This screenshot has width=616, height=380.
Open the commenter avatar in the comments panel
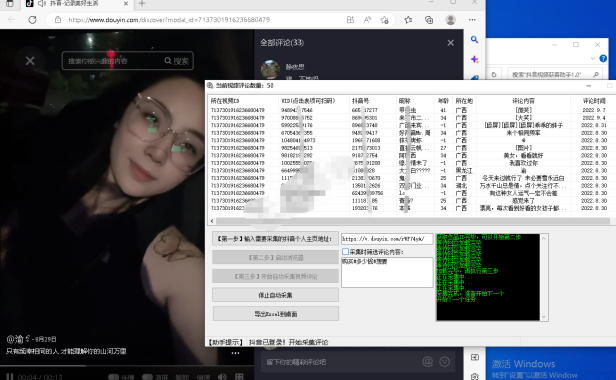click(x=270, y=70)
